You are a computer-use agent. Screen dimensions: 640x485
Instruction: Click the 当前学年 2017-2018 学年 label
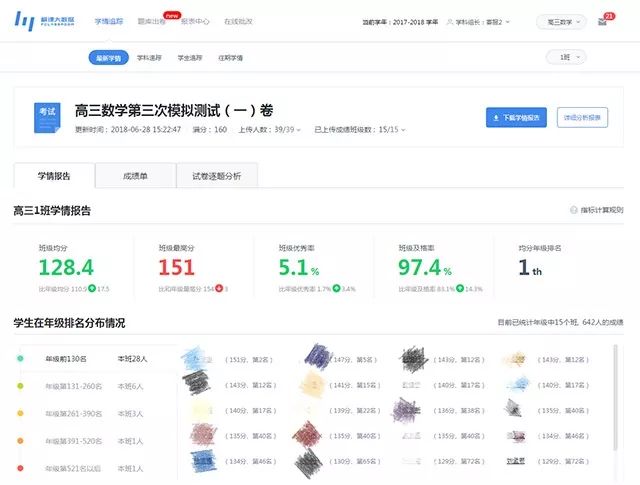click(400, 22)
